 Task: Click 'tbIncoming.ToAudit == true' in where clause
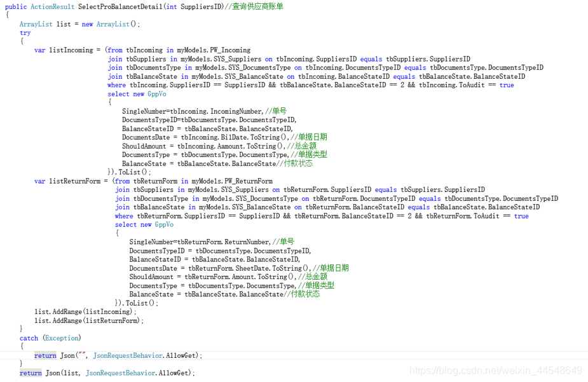[x=466, y=85]
